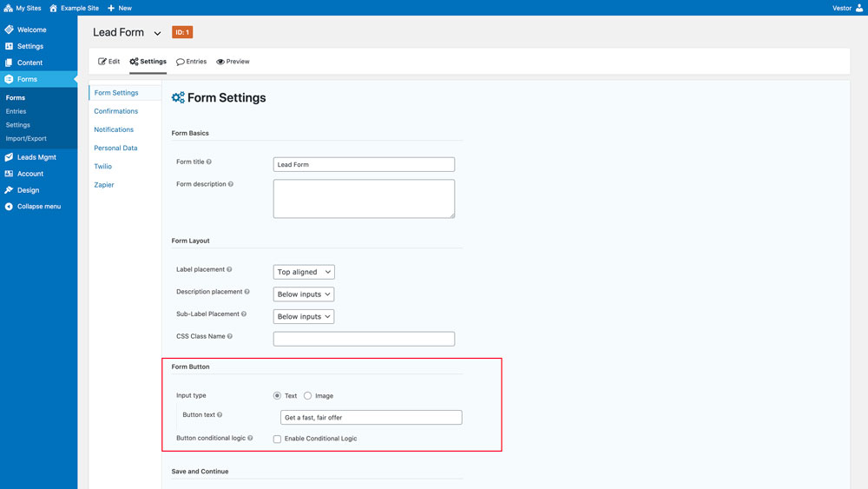Click the Edit pencil icon
Screen dimensions: 868x489
102,62
